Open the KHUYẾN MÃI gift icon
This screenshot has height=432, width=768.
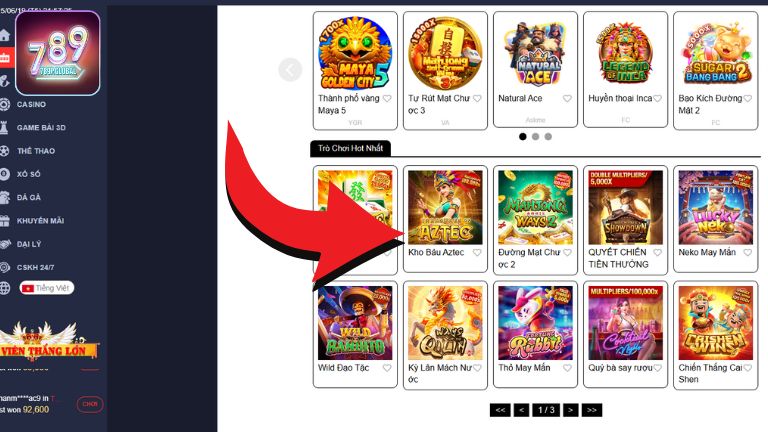(5, 221)
